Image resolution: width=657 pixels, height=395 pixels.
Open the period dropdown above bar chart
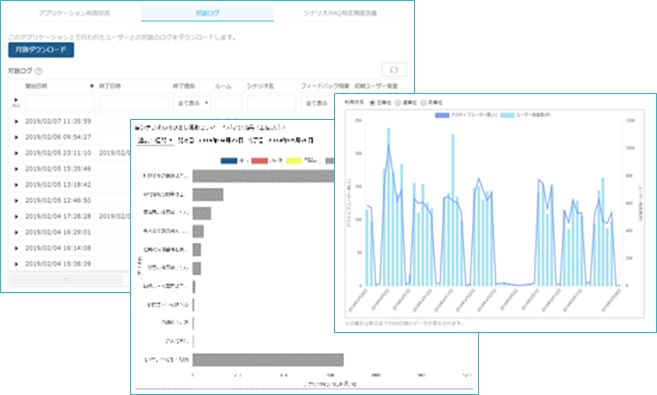pos(155,141)
